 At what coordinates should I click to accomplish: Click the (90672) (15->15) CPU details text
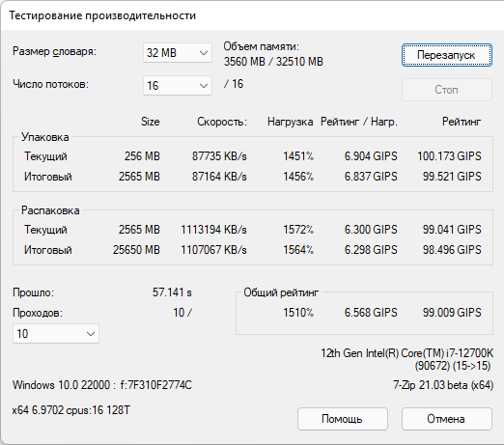point(453,366)
